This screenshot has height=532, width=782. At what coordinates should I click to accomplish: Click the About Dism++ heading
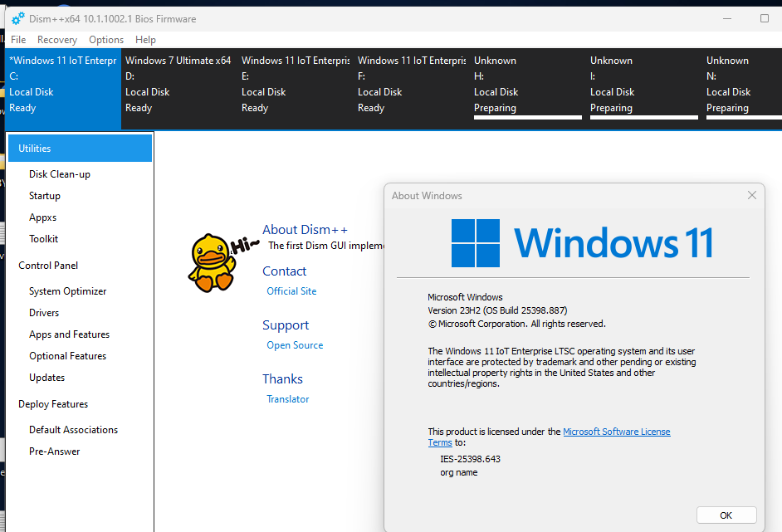pyautogui.click(x=305, y=229)
